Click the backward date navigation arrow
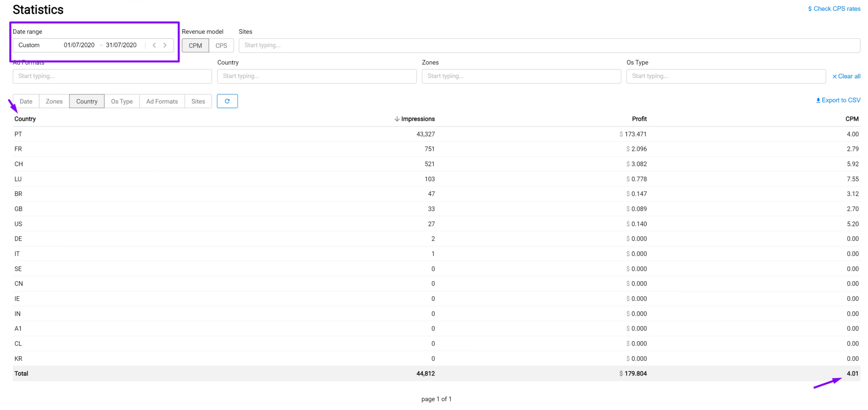Viewport: 868px width, 410px height. [x=155, y=45]
